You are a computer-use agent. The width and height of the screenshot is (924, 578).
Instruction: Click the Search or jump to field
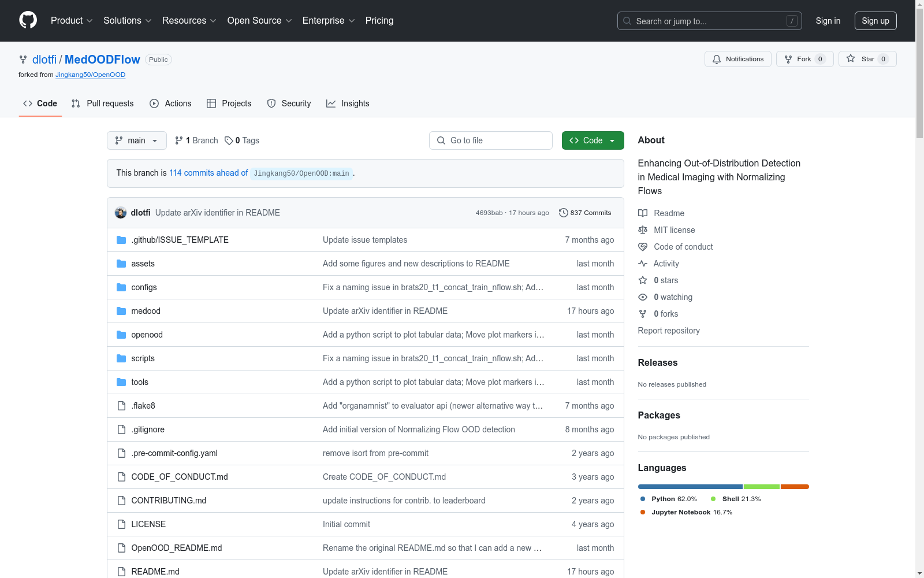click(710, 21)
